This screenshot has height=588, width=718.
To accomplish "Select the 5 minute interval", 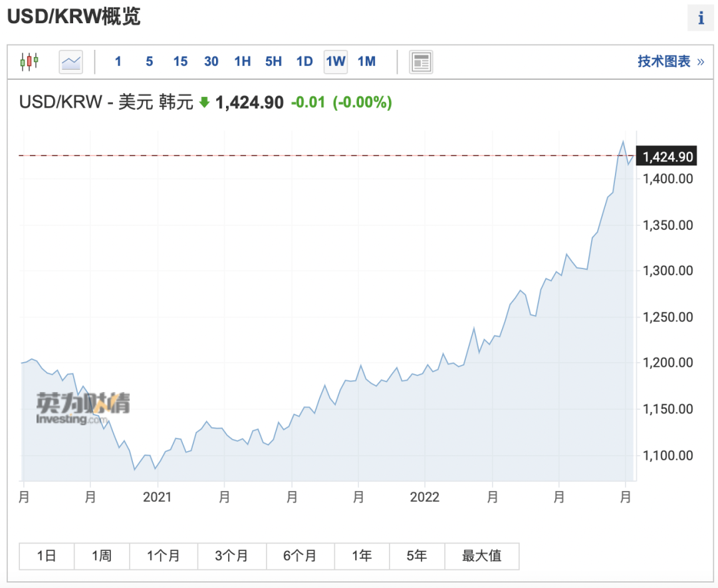I will [x=150, y=61].
